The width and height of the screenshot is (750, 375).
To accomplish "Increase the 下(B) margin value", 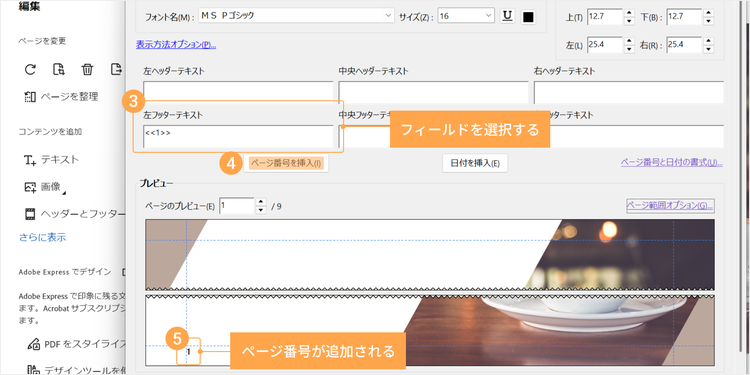I will (708, 13).
